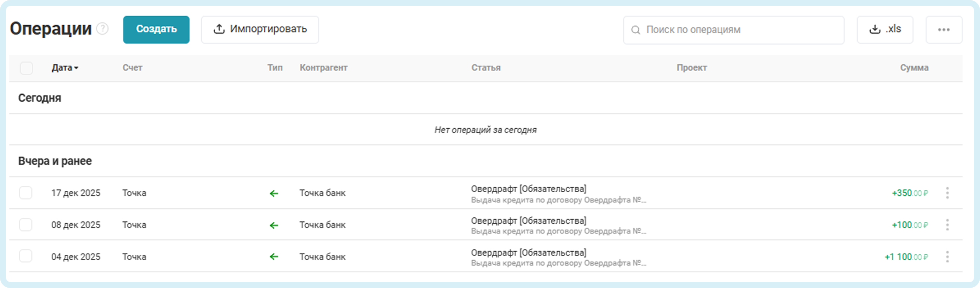Check the 17 дек 2025 operation checkbox

tap(26, 193)
